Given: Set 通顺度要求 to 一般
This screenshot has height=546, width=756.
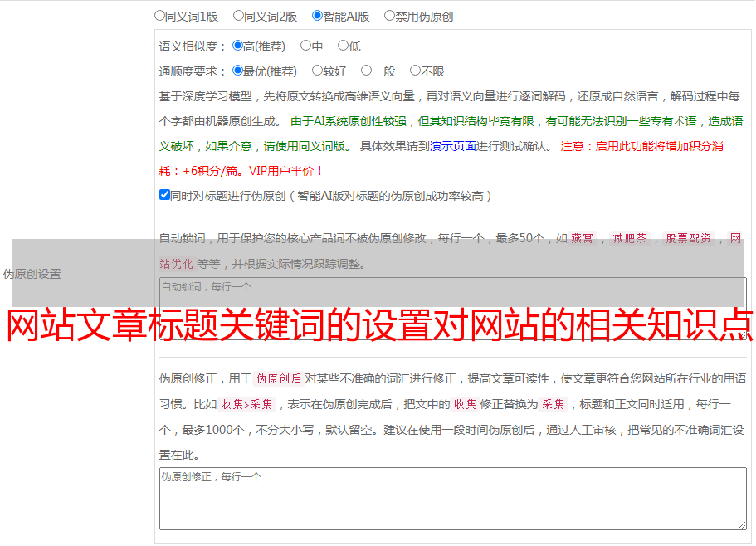Looking at the screenshot, I should point(366,71).
